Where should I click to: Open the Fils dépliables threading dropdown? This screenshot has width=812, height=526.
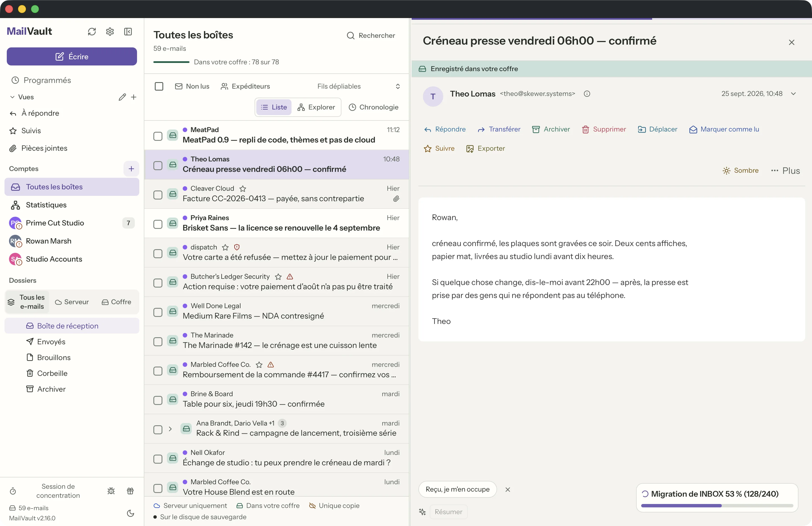[358, 86]
